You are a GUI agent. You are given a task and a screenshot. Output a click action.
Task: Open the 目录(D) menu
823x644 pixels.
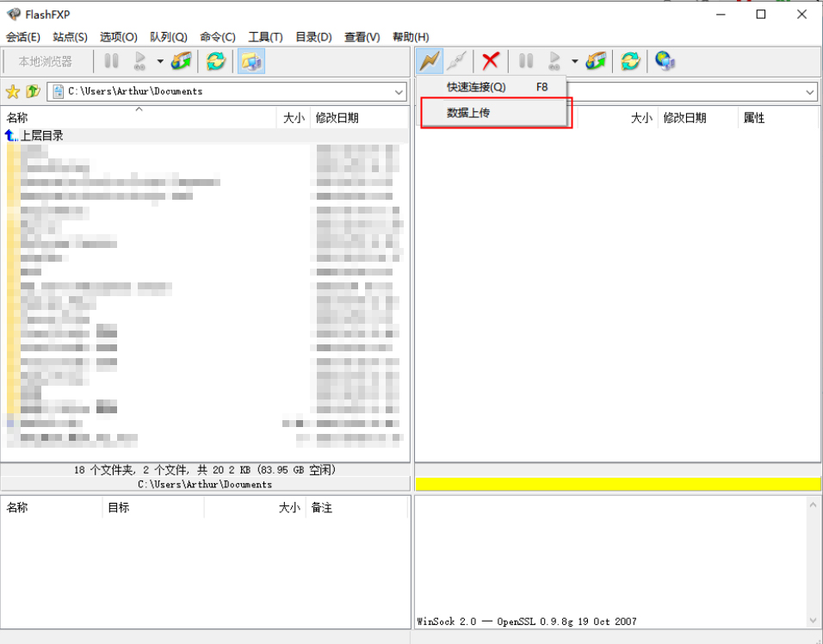click(314, 37)
